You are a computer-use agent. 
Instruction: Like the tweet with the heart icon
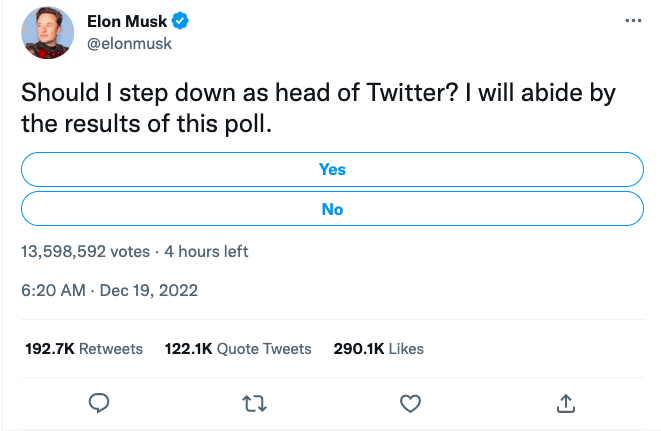[409, 402]
